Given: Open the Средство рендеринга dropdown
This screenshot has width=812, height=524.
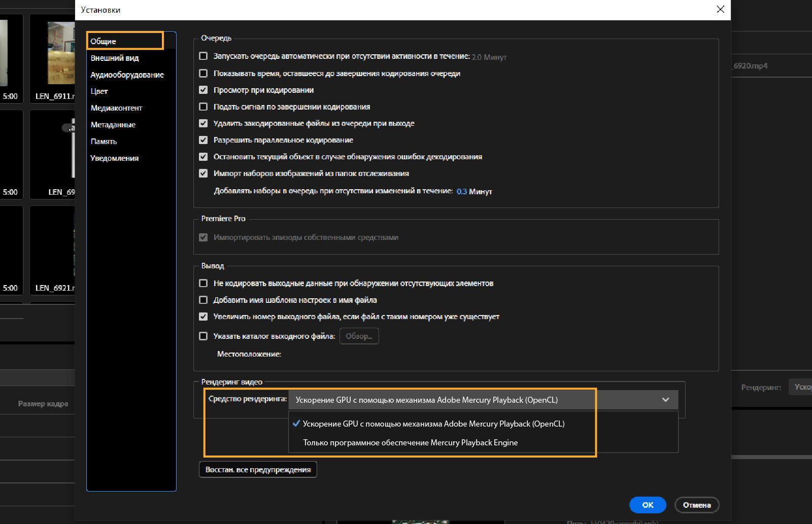Looking at the screenshot, I should pos(483,400).
